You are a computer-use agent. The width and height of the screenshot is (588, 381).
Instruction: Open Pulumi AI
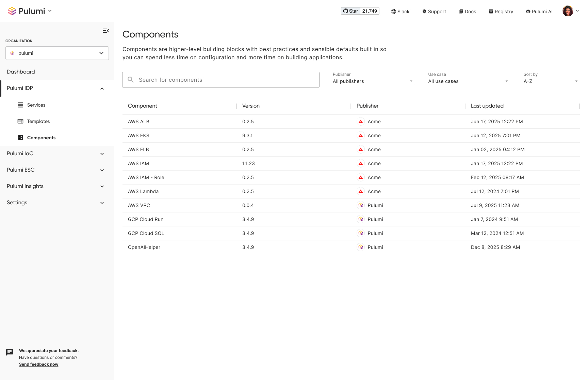coord(539,12)
